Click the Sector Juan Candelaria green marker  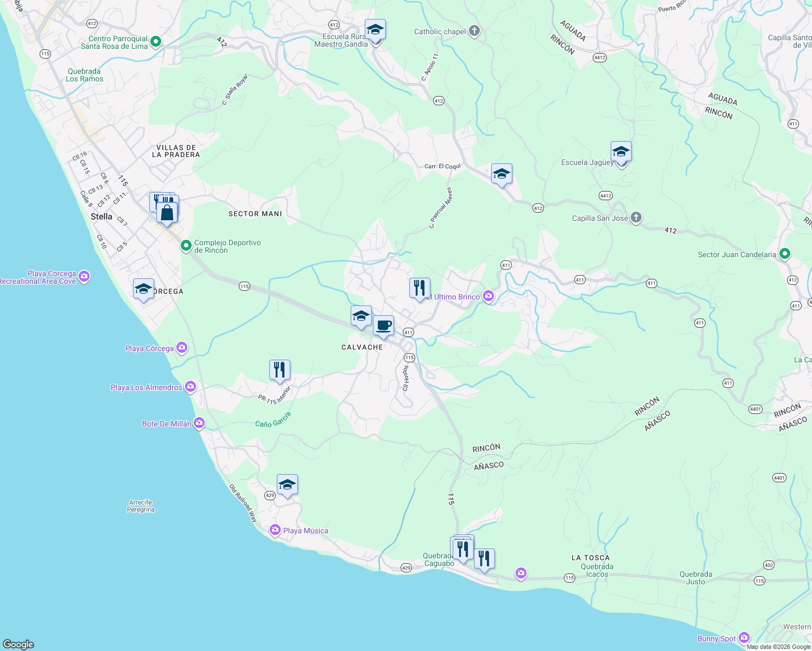(784, 253)
